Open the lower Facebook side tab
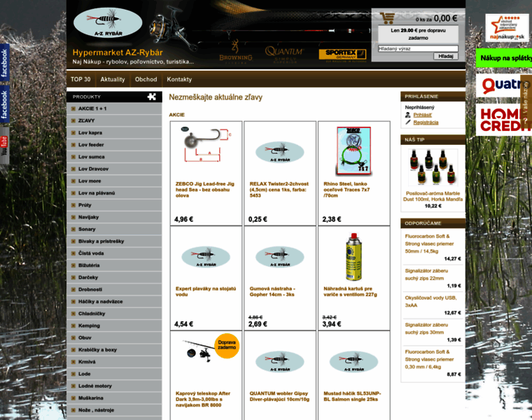Image resolution: width=532 pixels, height=420 pixels. pyautogui.click(x=4, y=104)
